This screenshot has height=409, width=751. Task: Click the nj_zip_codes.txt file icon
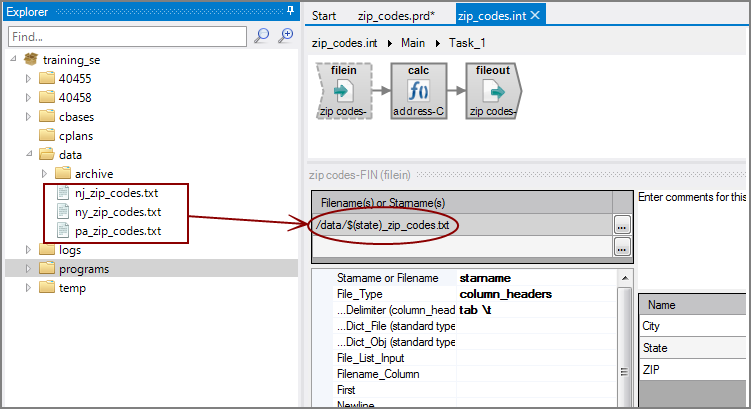[63, 193]
